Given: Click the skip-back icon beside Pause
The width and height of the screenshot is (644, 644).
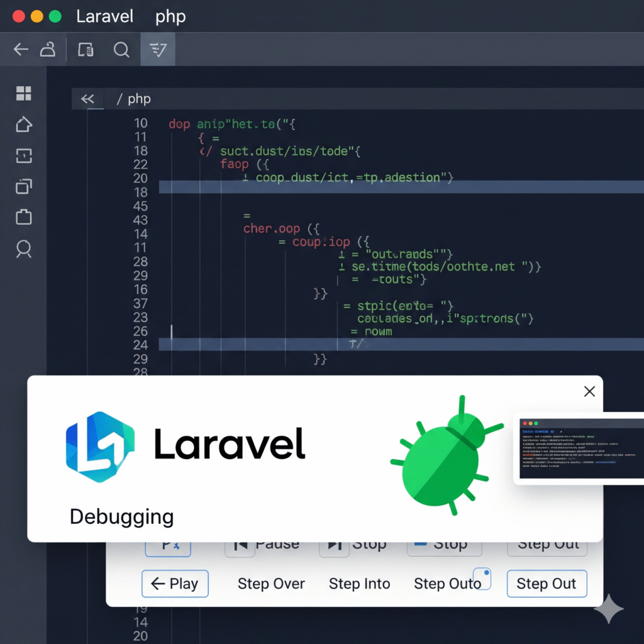Looking at the screenshot, I should tap(240, 548).
